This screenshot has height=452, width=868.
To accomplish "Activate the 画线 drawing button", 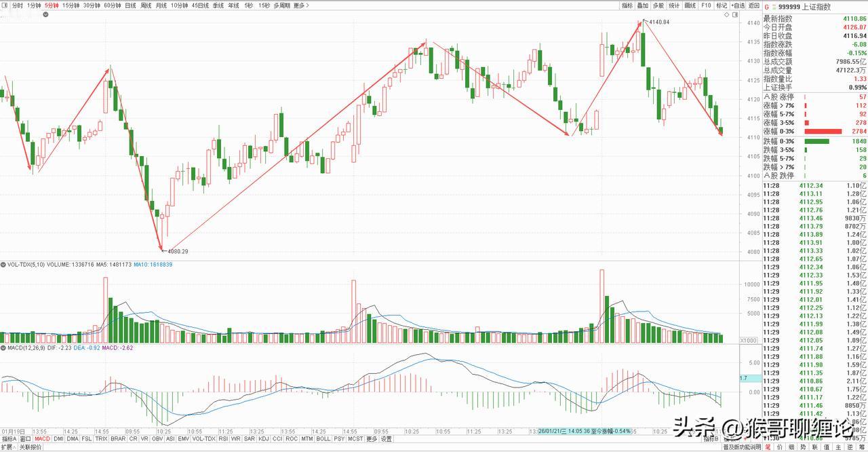I will pos(690,5).
